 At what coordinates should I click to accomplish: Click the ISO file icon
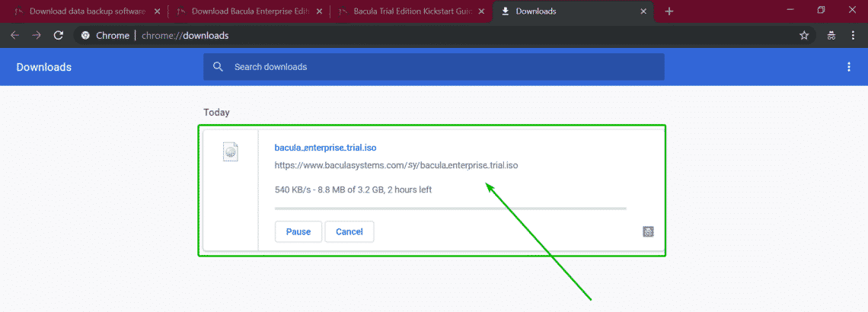pos(230,151)
